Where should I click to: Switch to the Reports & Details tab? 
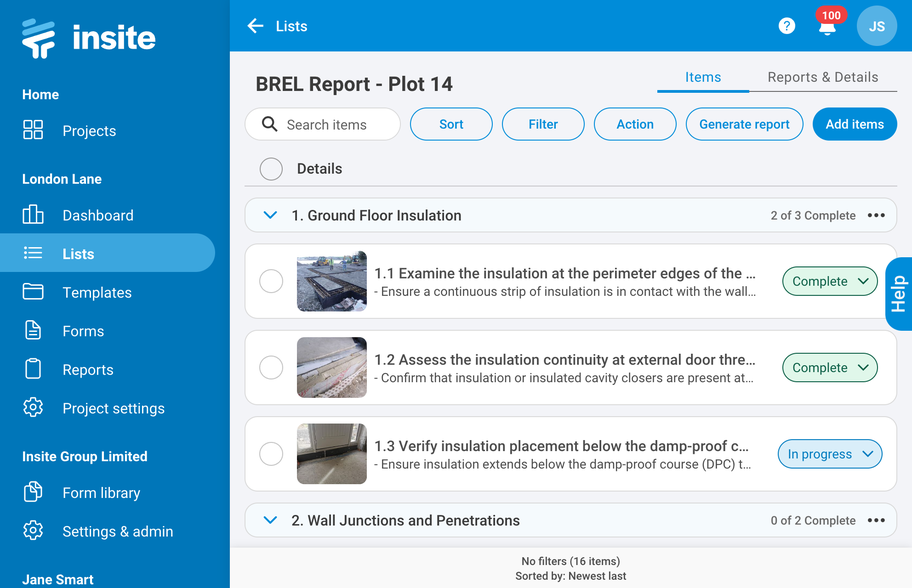[x=822, y=77]
